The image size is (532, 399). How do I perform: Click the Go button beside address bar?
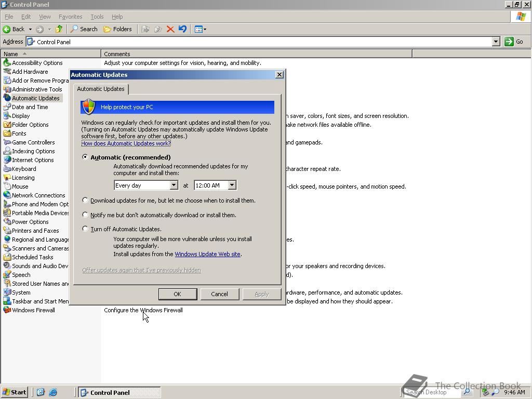[514, 42]
